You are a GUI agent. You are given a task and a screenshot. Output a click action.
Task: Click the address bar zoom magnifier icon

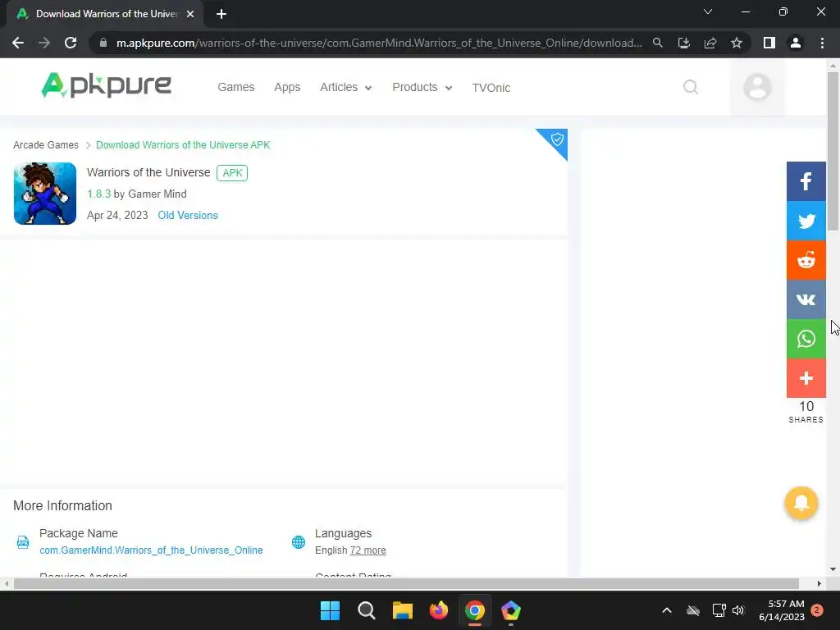[x=657, y=43]
